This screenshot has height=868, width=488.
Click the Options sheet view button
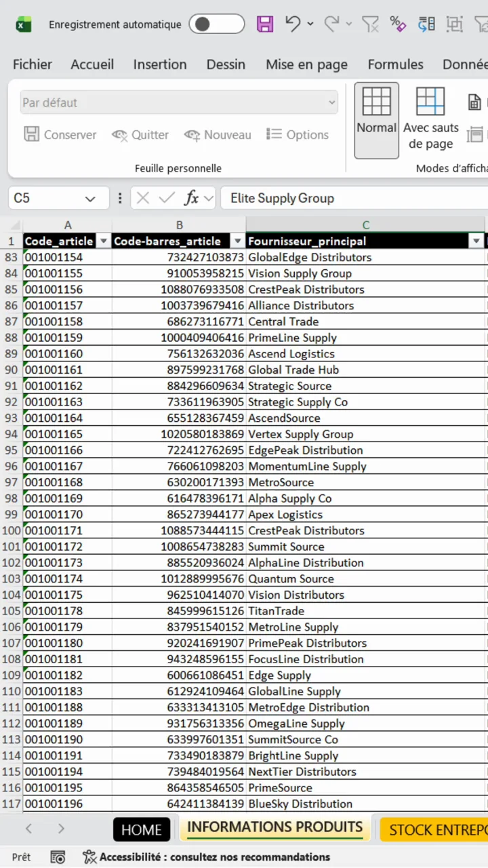coord(298,135)
